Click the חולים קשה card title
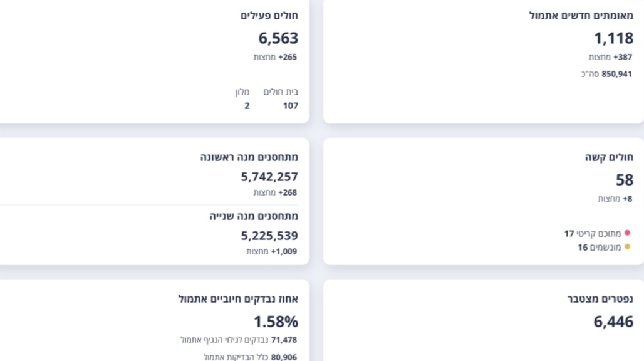The height and width of the screenshot is (361, 644). [x=613, y=158]
